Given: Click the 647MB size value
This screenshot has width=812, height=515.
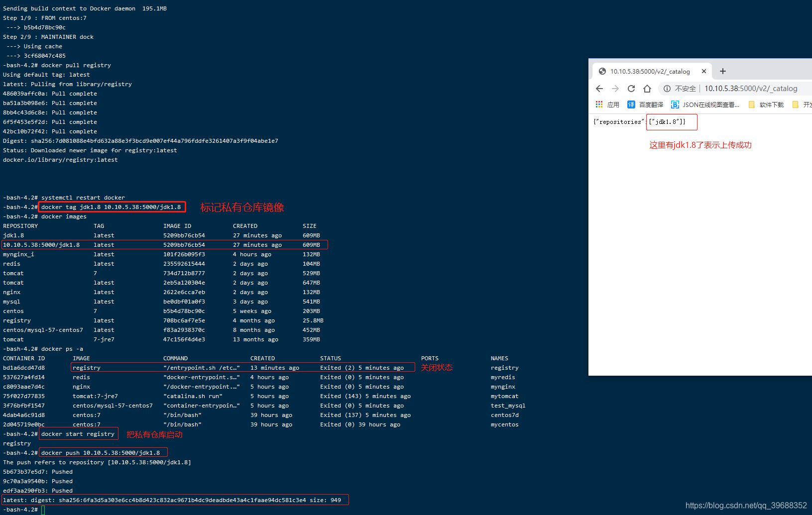Looking at the screenshot, I should [x=311, y=283].
